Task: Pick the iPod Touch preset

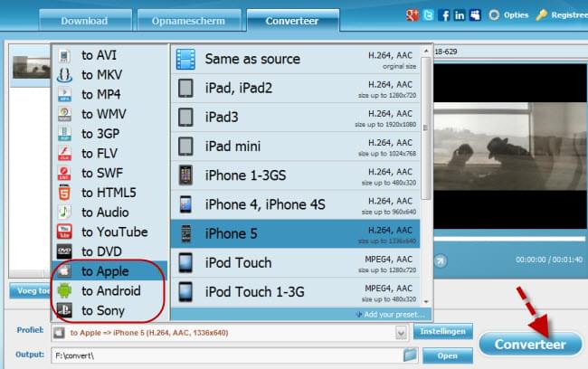Action: point(296,263)
